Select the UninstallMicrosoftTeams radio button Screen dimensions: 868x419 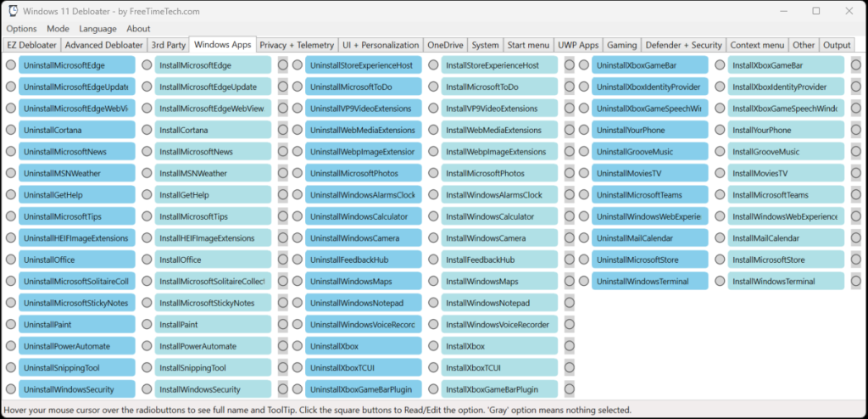coord(584,195)
